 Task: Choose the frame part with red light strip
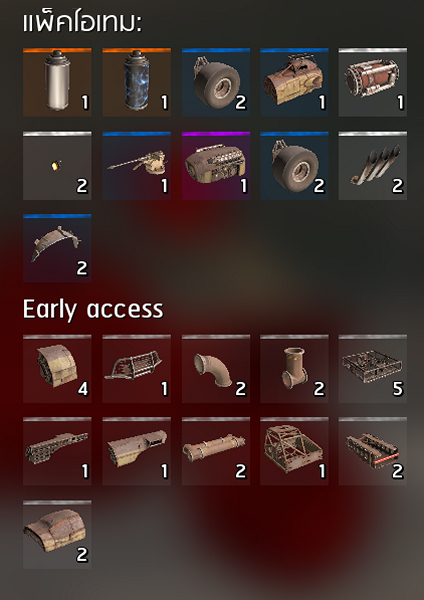(373, 452)
